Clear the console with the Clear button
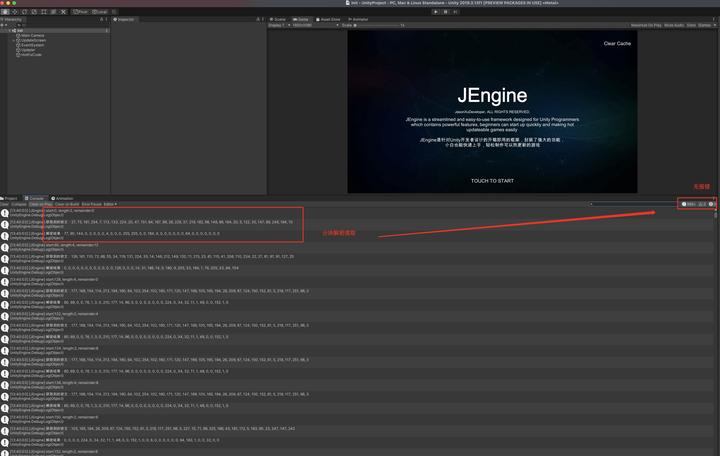The width and height of the screenshot is (720, 456). click(4, 204)
